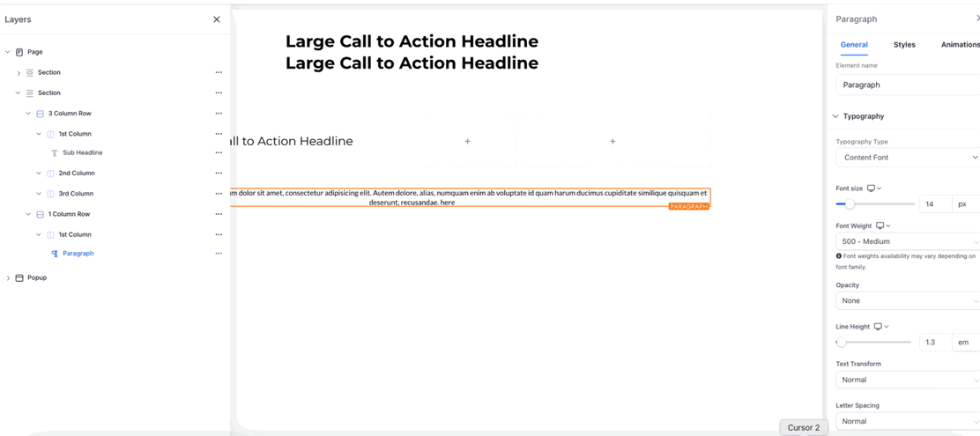
Task: Click the selected paragraph text on canvas
Action: click(x=470, y=197)
